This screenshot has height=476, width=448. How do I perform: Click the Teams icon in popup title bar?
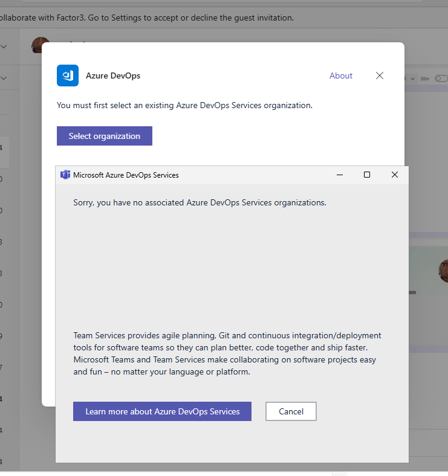pos(65,175)
